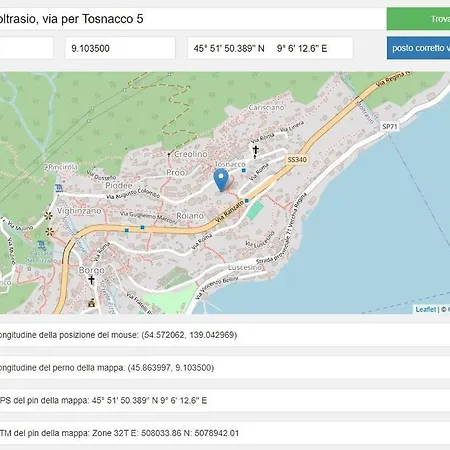Click the green sports field area
Screen dimensions: 450x450
[255, 211]
